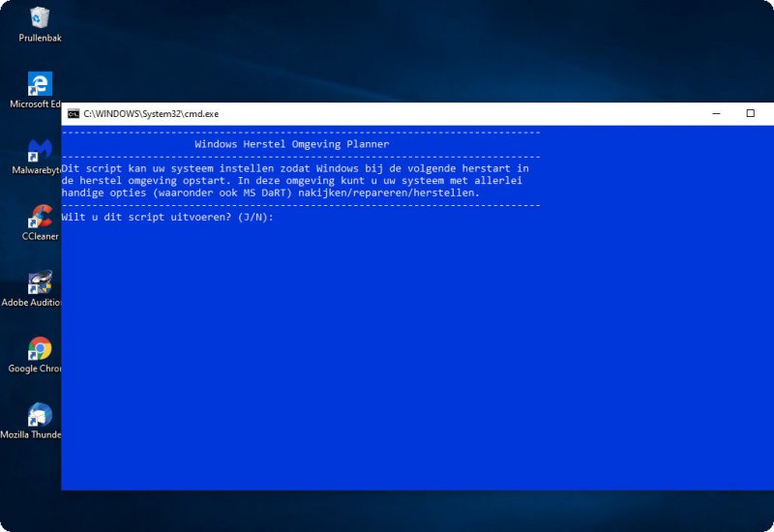The image size is (774, 532).
Task: Maximize the cmd.exe window
Action: [750, 113]
